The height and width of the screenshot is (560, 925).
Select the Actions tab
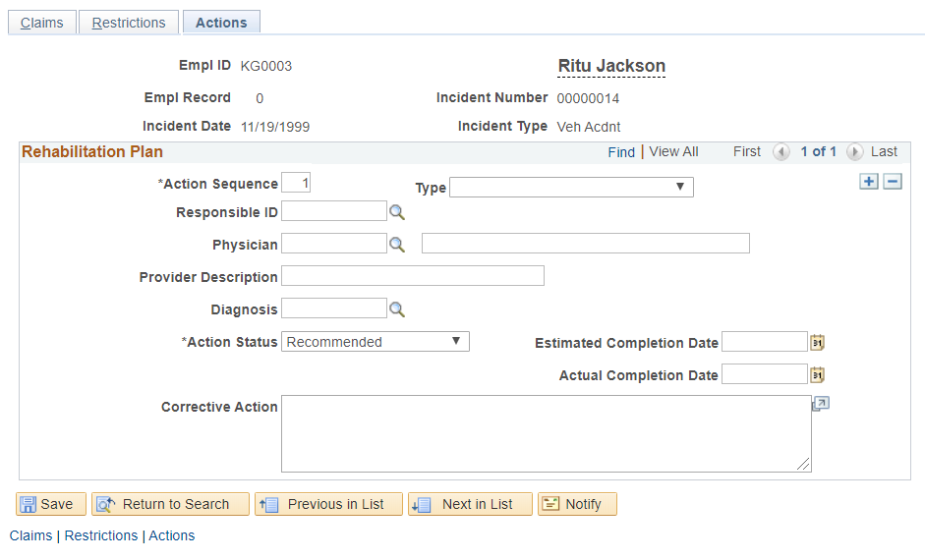pyautogui.click(x=221, y=23)
